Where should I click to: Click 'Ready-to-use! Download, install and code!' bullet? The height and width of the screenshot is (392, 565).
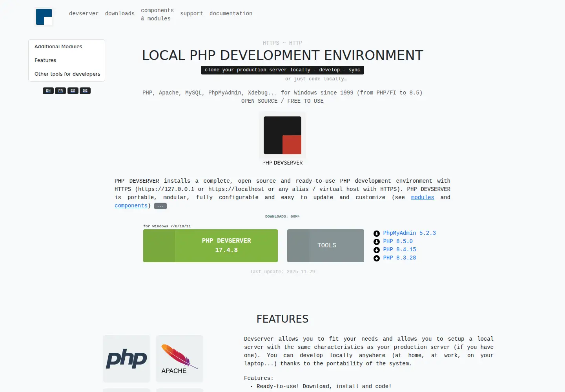324,386
